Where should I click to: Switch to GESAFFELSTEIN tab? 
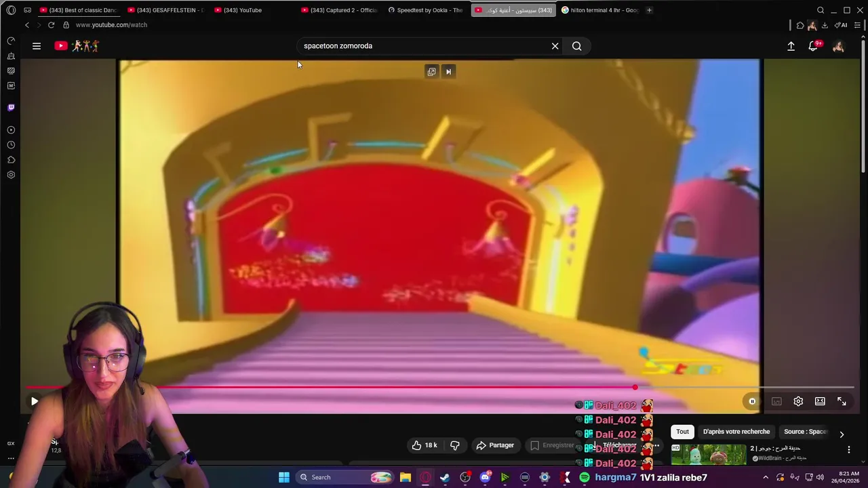166,10
